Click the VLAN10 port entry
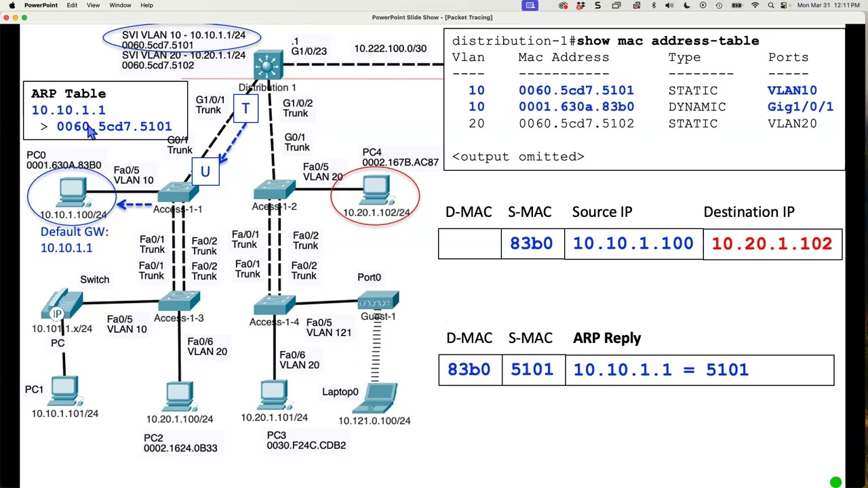The image size is (868, 488). pos(792,90)
